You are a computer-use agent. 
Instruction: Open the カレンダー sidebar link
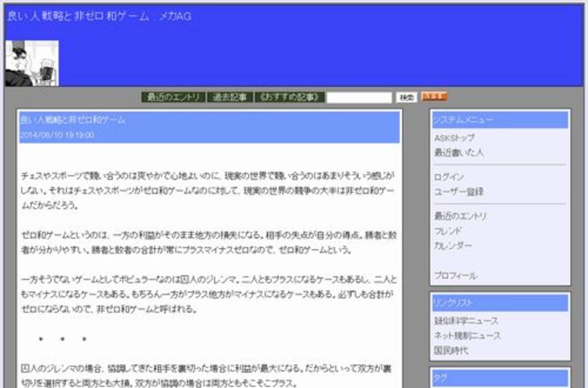point(453,245)
